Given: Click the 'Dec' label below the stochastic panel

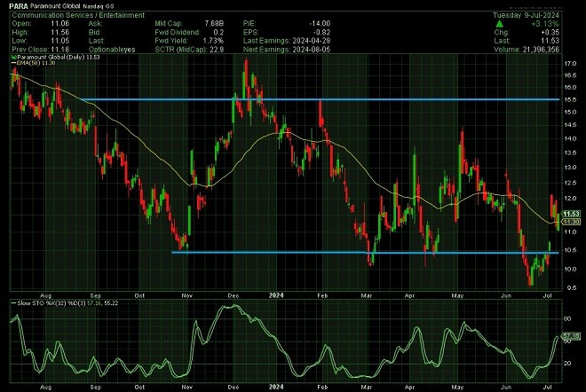Looking at the screenshot, I should tap(234, 388).
